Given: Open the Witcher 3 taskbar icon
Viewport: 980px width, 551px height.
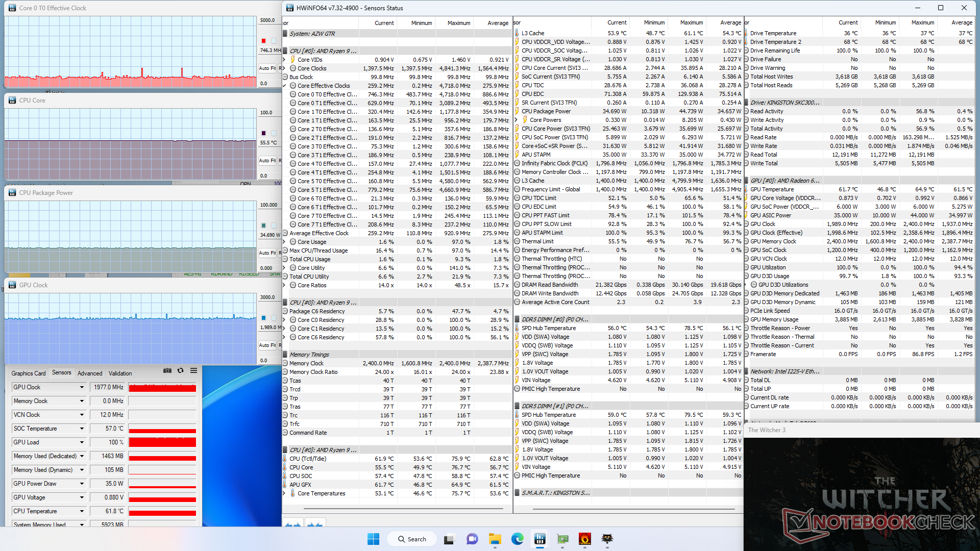Looking at the screenshot, I should (607, 539).
